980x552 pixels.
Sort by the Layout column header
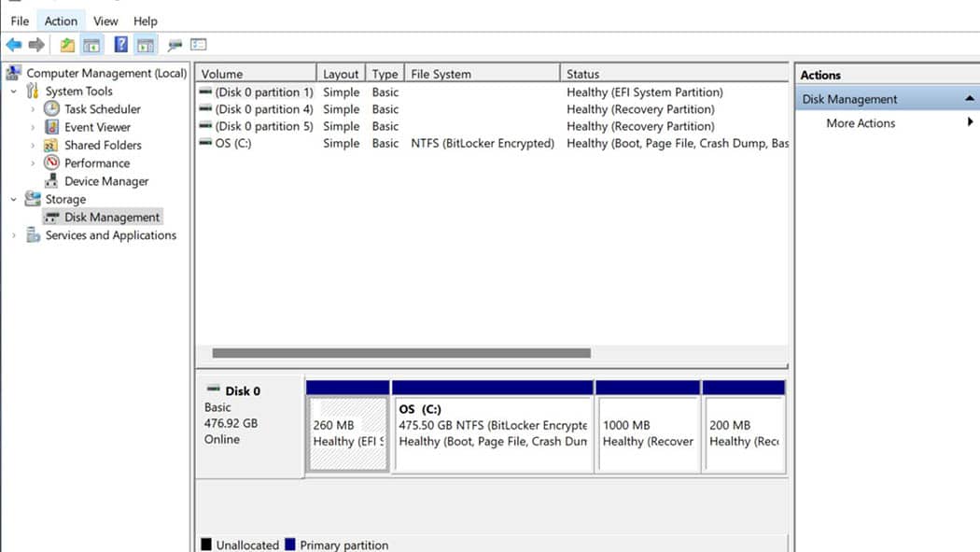(341, 74)
